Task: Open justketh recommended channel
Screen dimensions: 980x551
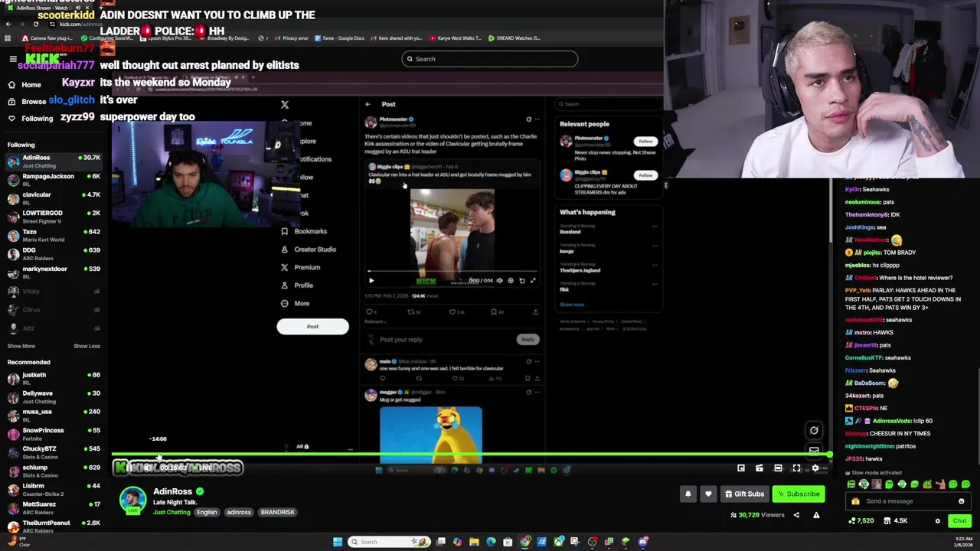Action: click(x=54, y=379)
